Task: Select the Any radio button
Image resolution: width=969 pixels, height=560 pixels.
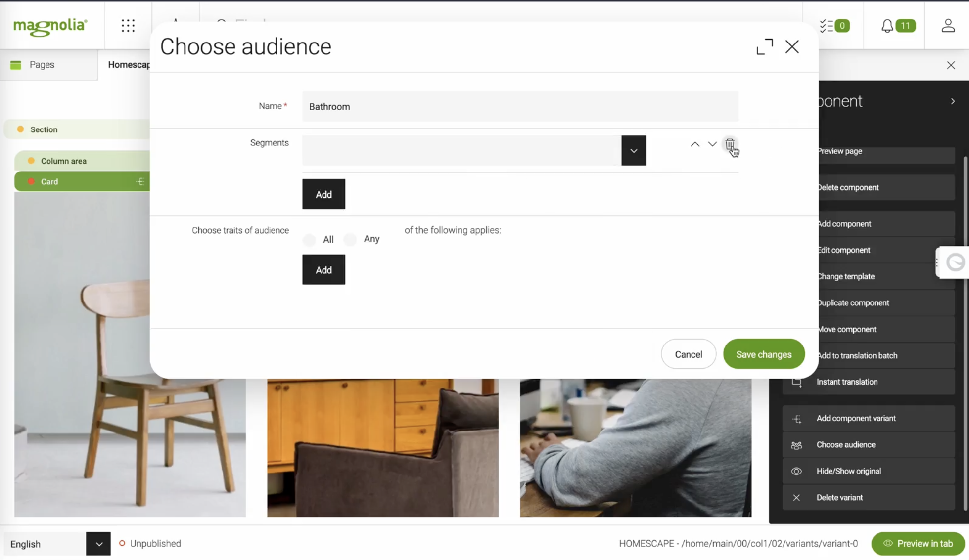Action: pos(350,240)
